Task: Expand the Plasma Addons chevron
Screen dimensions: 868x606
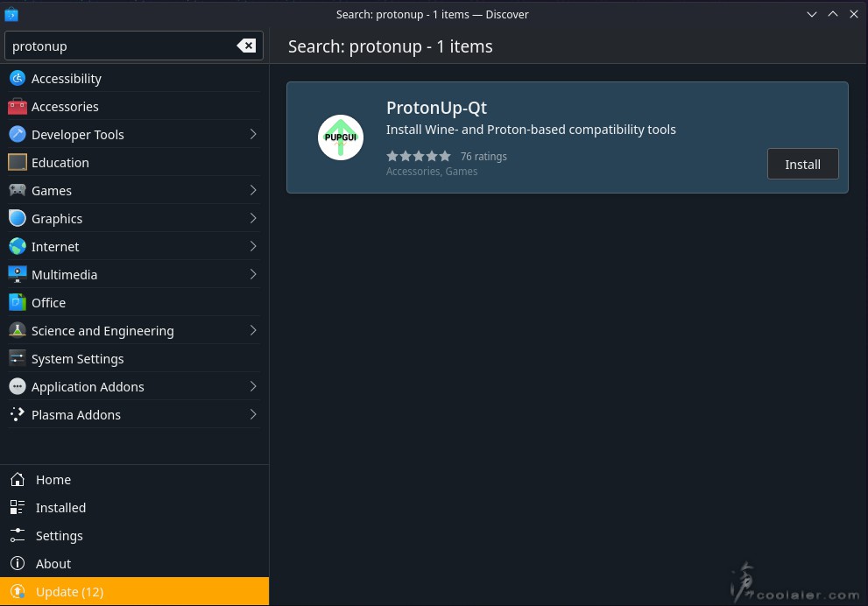Action: click(253, 414)
